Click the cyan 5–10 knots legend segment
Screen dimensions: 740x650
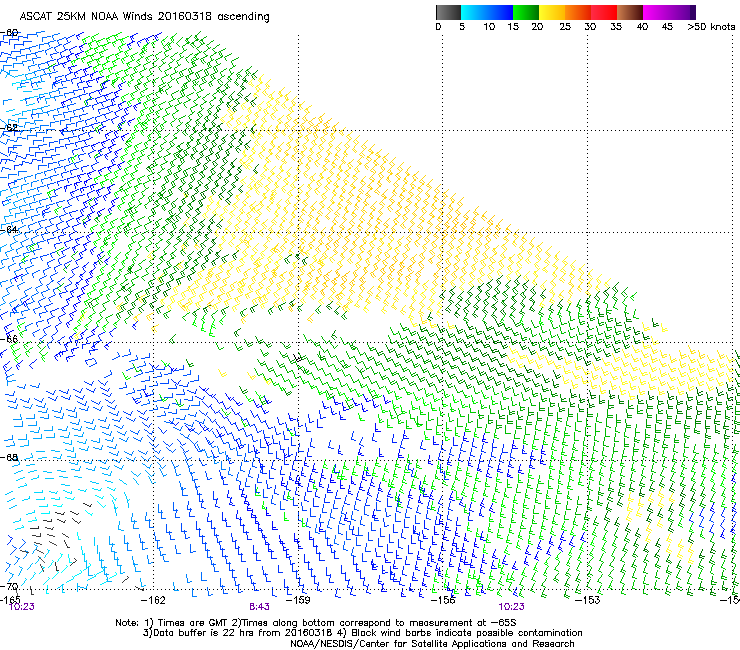(474, 12)
